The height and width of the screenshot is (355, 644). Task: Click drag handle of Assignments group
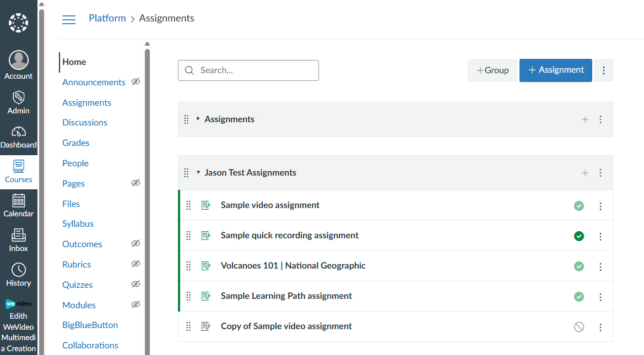click(186, 119)
